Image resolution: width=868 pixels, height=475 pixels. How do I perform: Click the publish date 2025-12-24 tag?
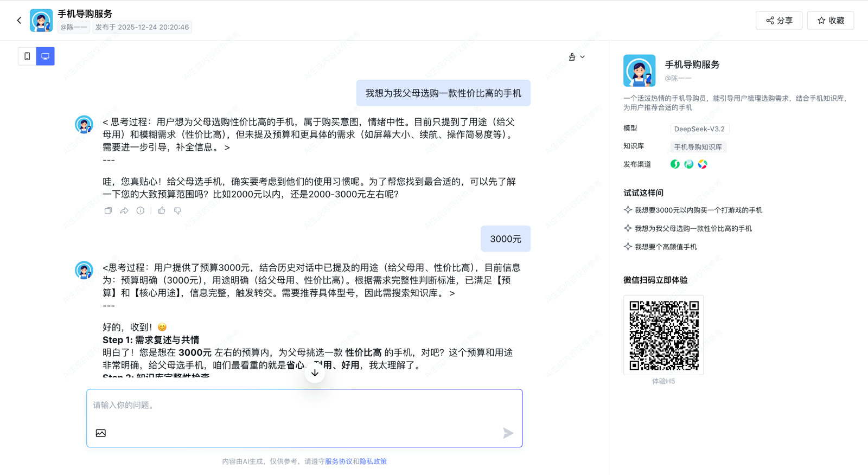[142, 27]
